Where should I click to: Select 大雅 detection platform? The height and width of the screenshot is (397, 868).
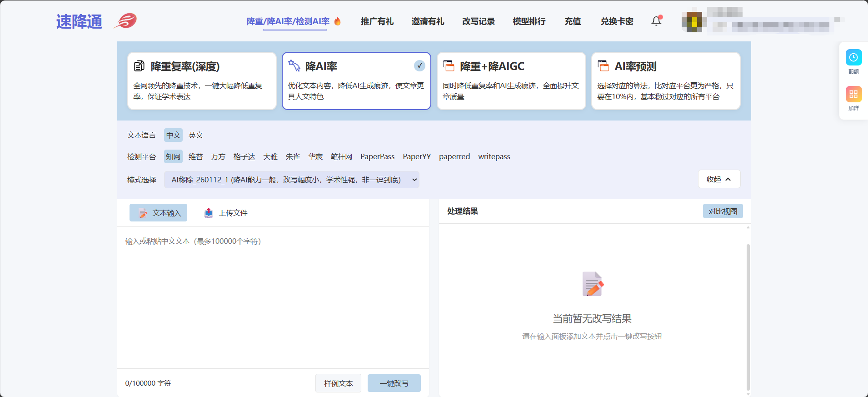point(270,156)
